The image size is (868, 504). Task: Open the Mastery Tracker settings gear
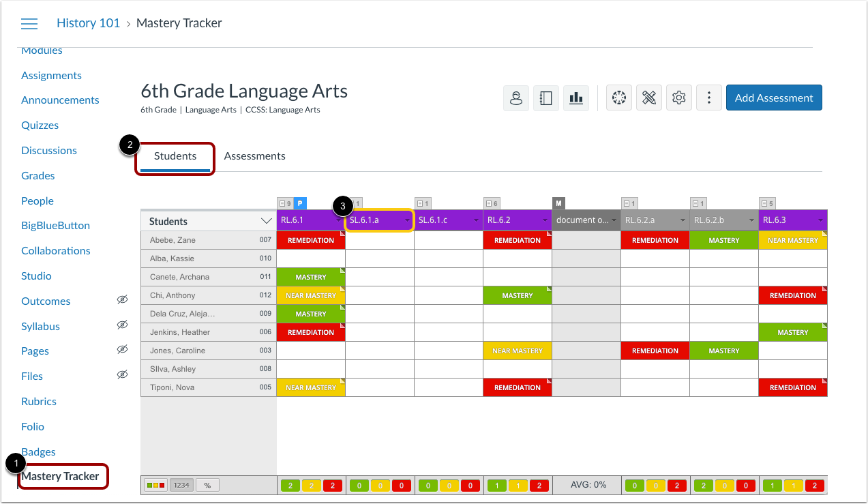[x=678, y=98]
